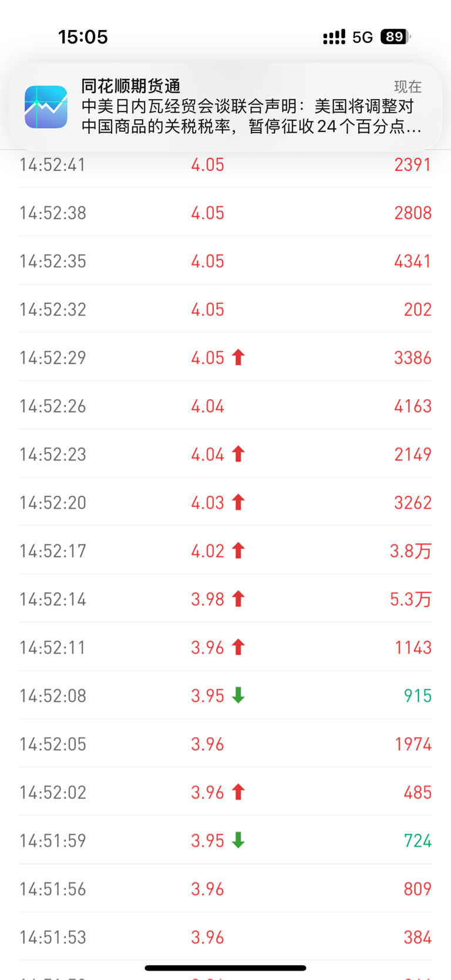Tap the home indicator bar at bottom

pyautogui.click(x=225, y=968)
